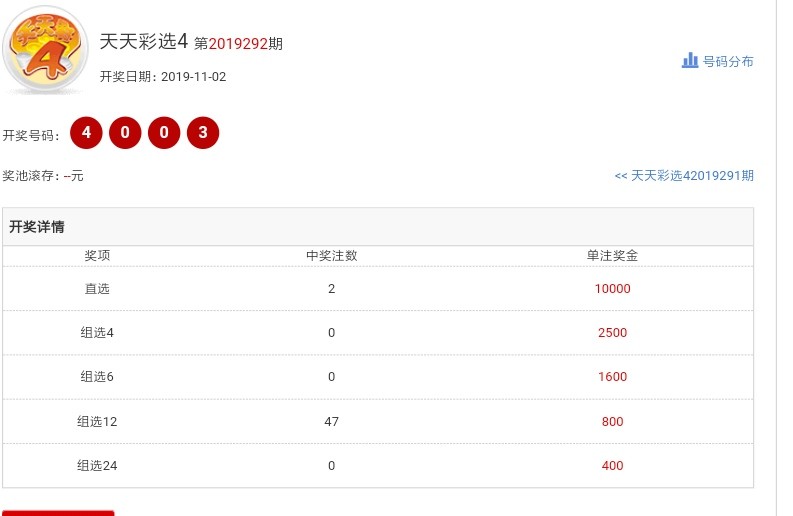Click the 800 prize amount for 组选12

pos(612,422)
